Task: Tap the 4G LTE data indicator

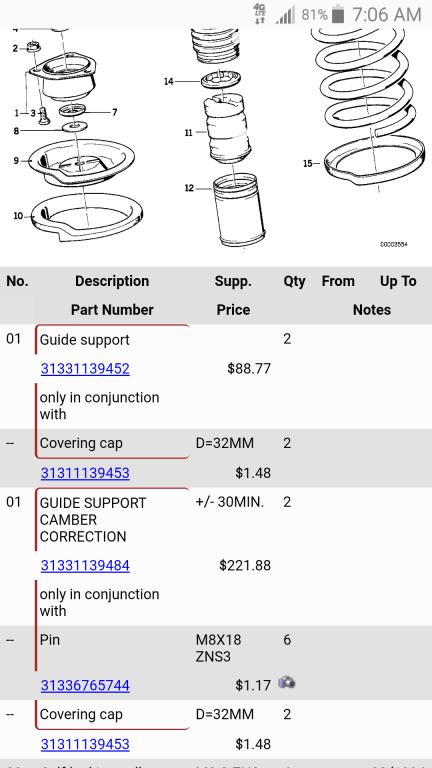Action: click(x=260, y=14)
